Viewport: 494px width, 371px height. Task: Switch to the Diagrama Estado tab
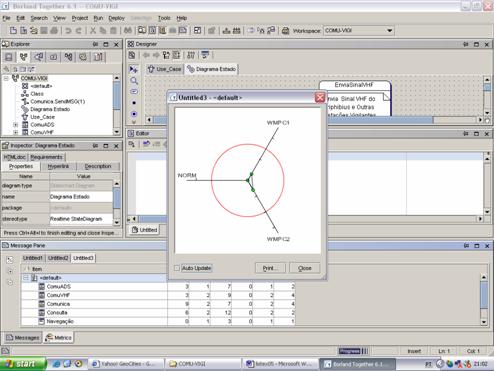tap(212, 69)
